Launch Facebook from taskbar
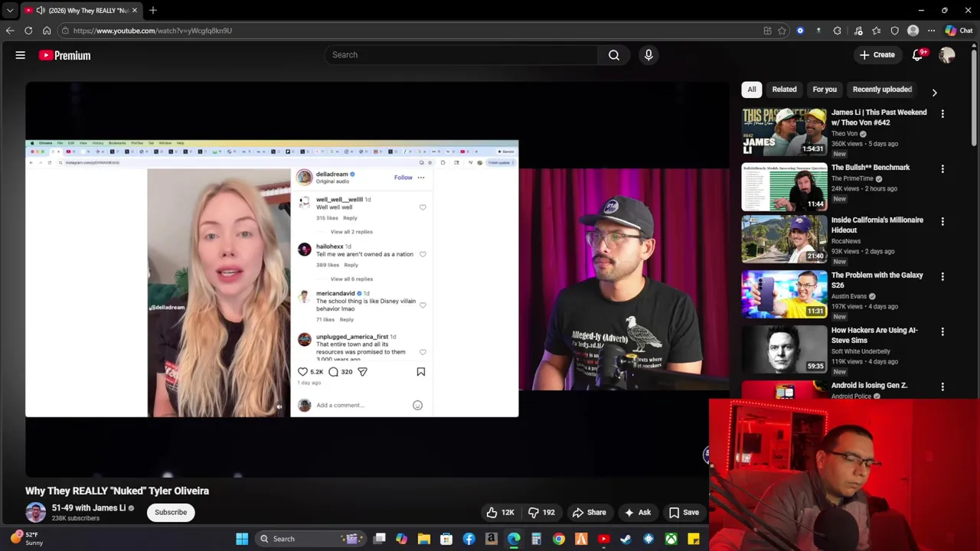 469,539
